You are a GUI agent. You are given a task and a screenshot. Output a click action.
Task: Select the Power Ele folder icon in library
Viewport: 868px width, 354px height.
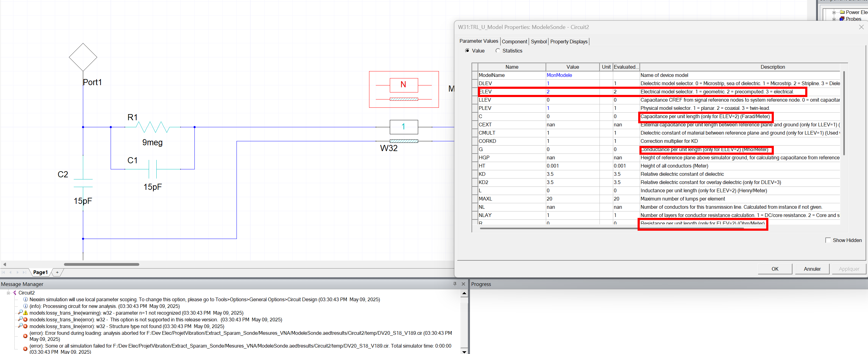point(842,12)
